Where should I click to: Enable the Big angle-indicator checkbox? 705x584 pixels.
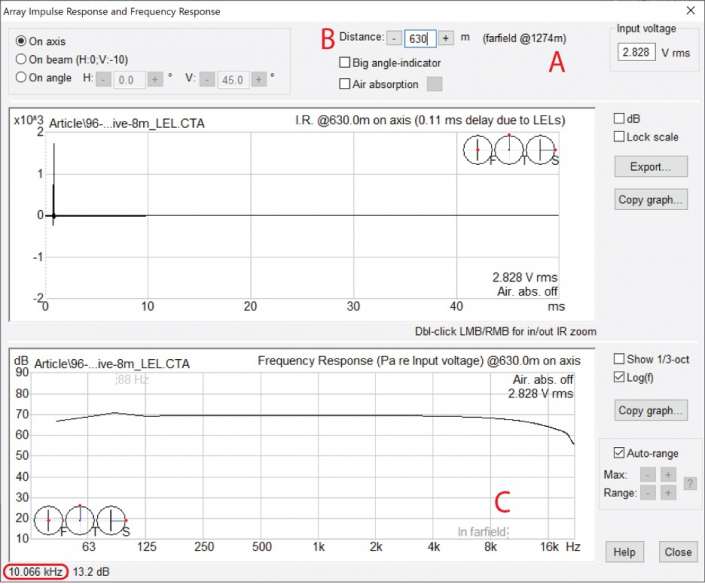tap(345, 63)
